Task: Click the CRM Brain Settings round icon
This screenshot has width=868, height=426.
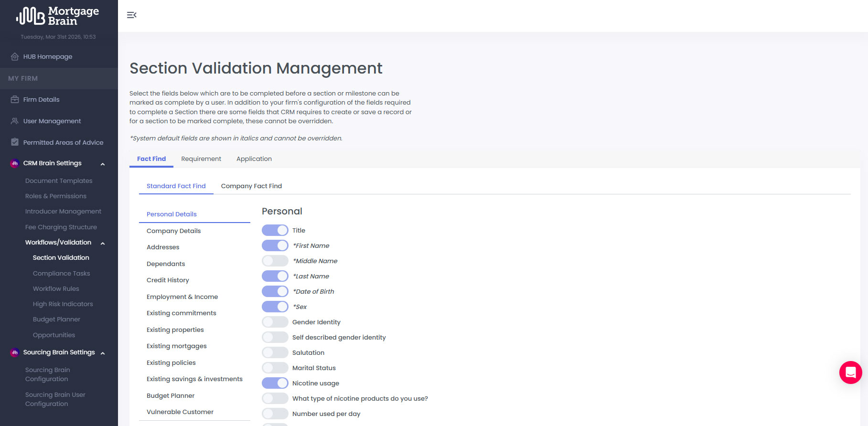Action: tap(15, 163)
